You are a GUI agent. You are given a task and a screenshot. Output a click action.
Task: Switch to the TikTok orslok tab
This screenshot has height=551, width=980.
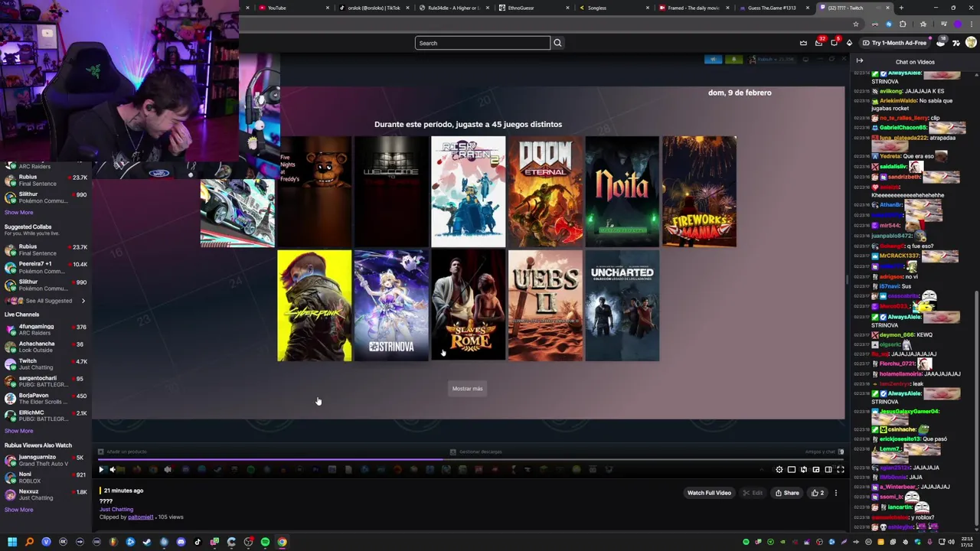tap(373, 8)
